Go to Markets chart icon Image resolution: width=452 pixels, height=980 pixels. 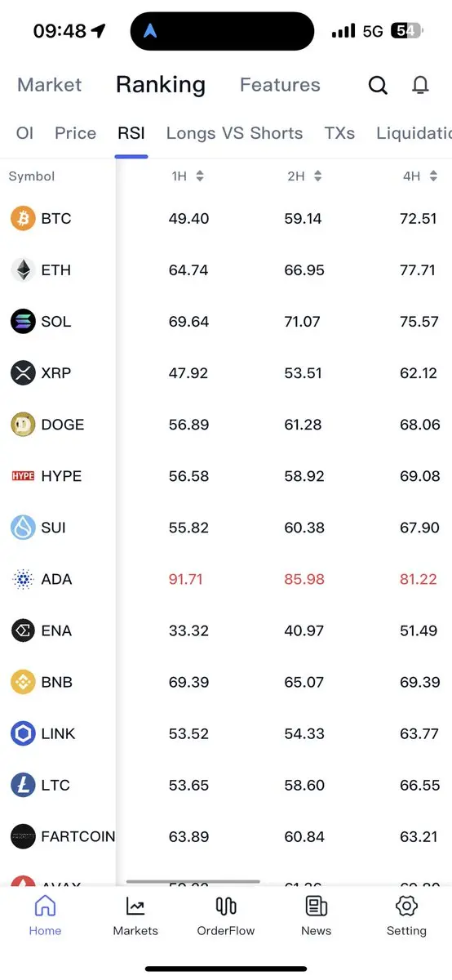135,906
